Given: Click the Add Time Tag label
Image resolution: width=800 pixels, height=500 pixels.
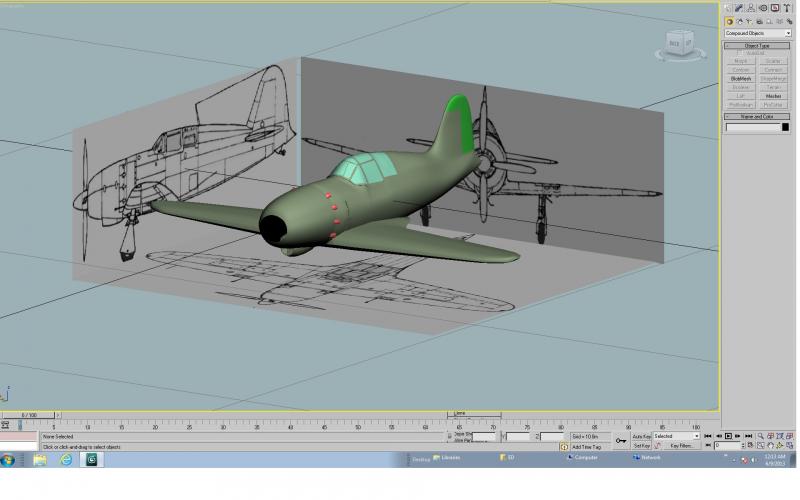Looking at the screenshot, I should 587,447.
